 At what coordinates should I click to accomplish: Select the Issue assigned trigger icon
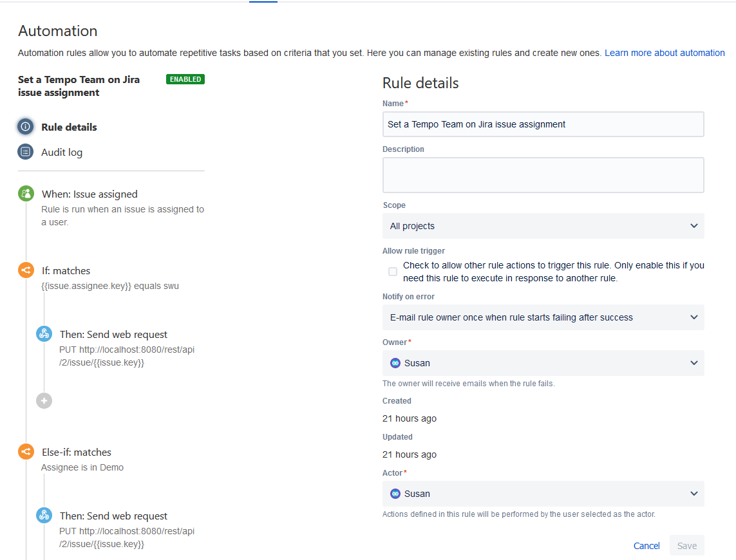(26, 194)
